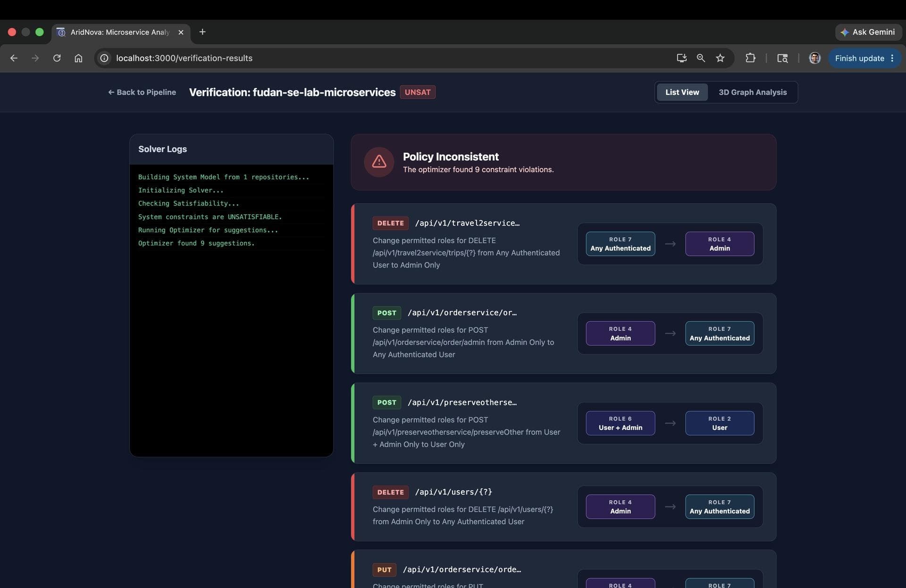Click Role 7 Any Authenticated in orderservice POST card
Viewport: 906px width, 588px height.
pyautogui.click(x=720, y=334)
